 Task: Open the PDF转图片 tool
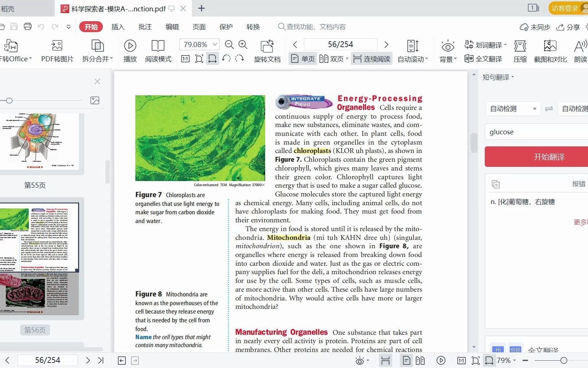click(57, 51)
